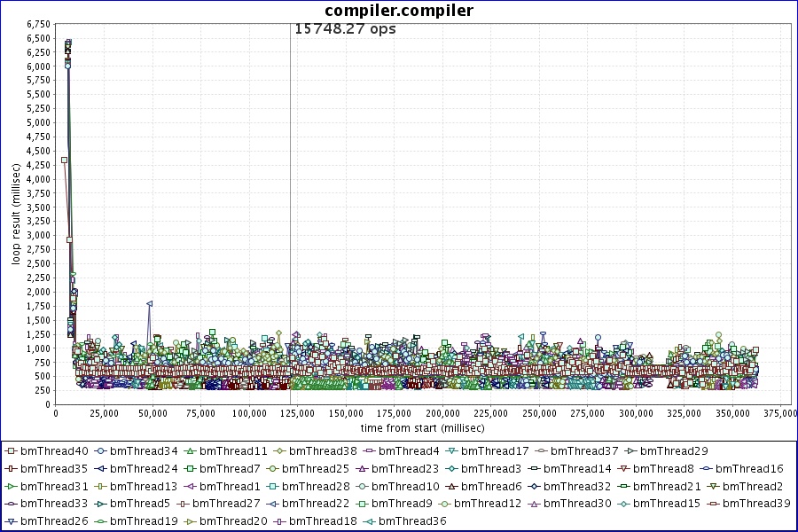Select the bmThread34 circle legend icon
The height and width of the screenshot is (532, 798).
tap(100, 451)
